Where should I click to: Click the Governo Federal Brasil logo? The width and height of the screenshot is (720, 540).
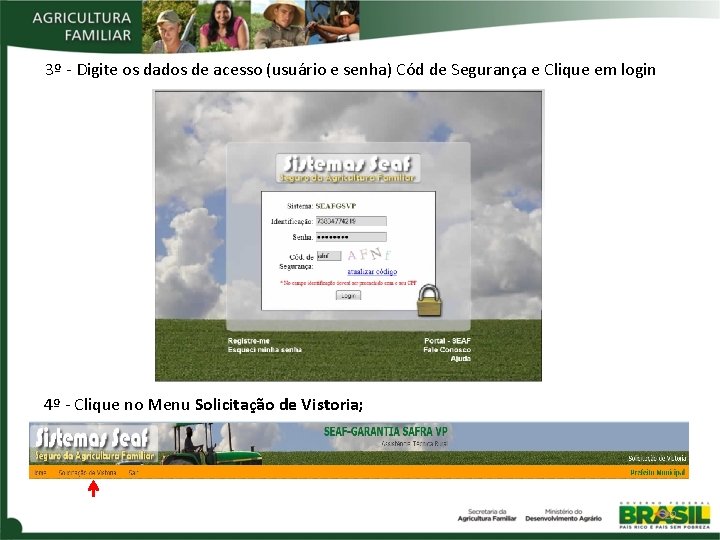[x=664, y=516]
